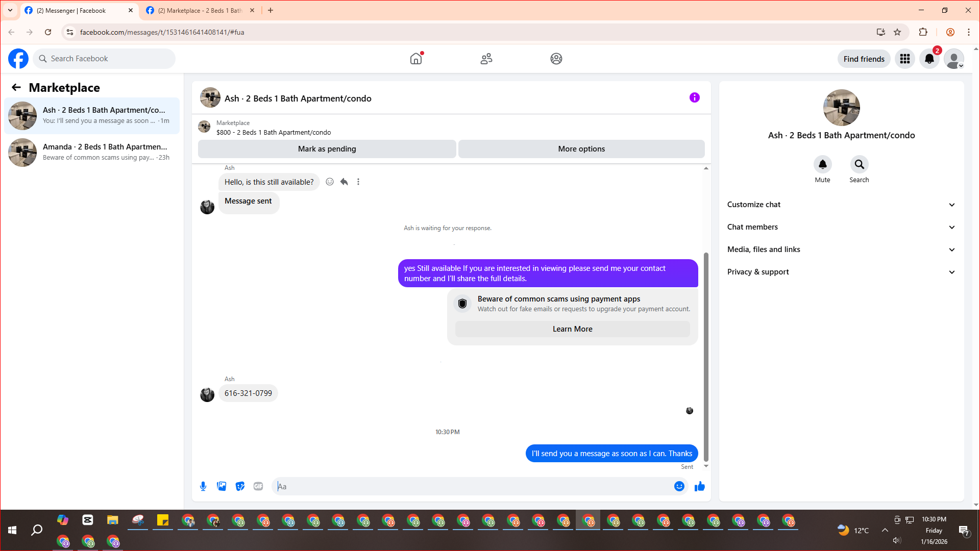React to 'Hello, is this still available?' message
Viewport: 980px width, 551px height.
pyautogui.click(x=330, y=182)
